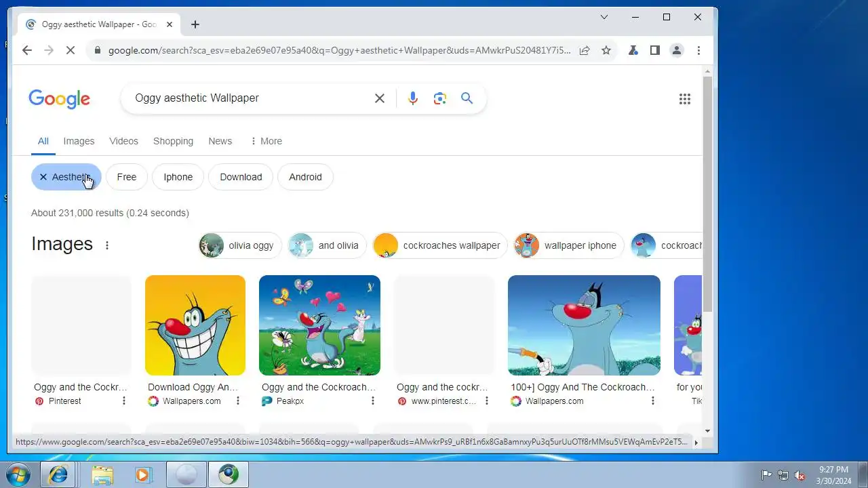Select the olivia oggy suggestion chip

click(240, 245)
